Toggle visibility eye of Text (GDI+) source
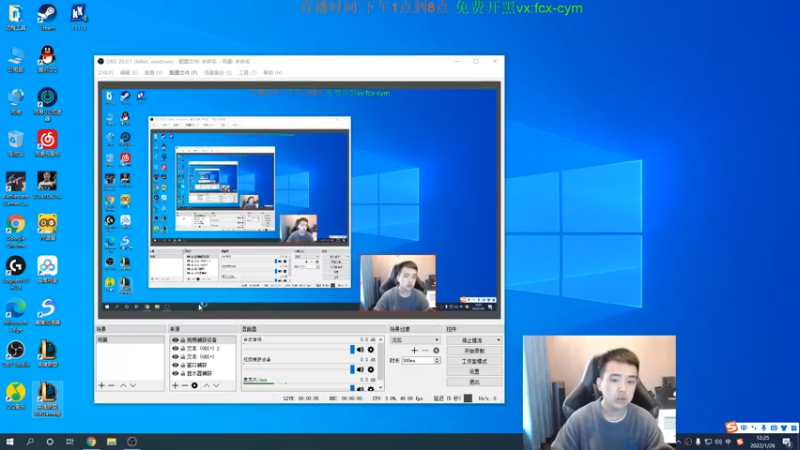Image resolution: width=800 pixels, height=450 pixels. pos(175,357)
